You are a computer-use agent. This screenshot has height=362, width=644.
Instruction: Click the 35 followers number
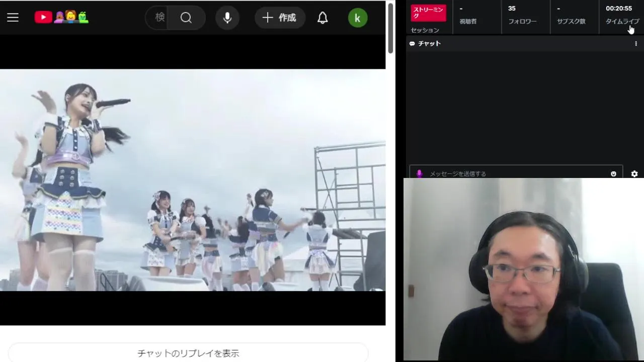pos(512,9)
